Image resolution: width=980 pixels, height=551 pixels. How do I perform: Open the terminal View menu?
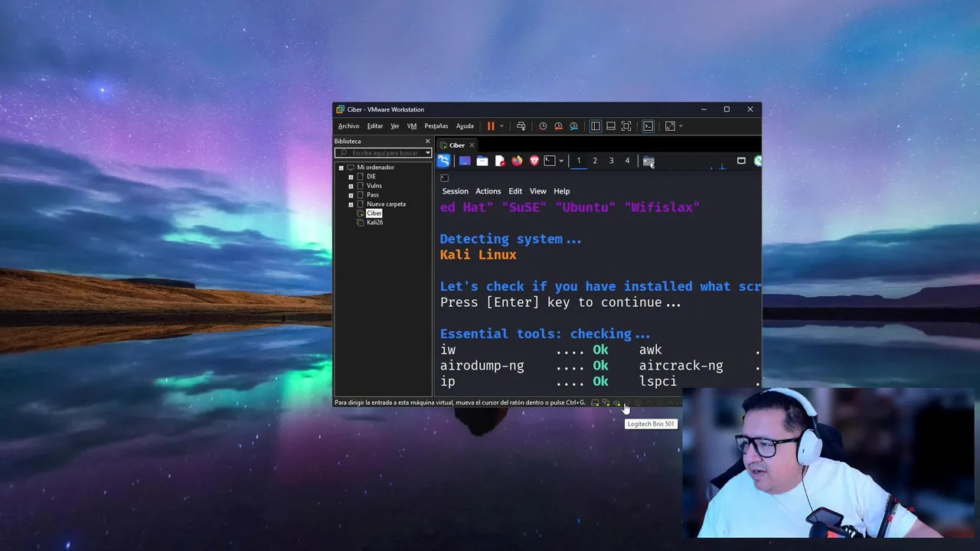538,191
